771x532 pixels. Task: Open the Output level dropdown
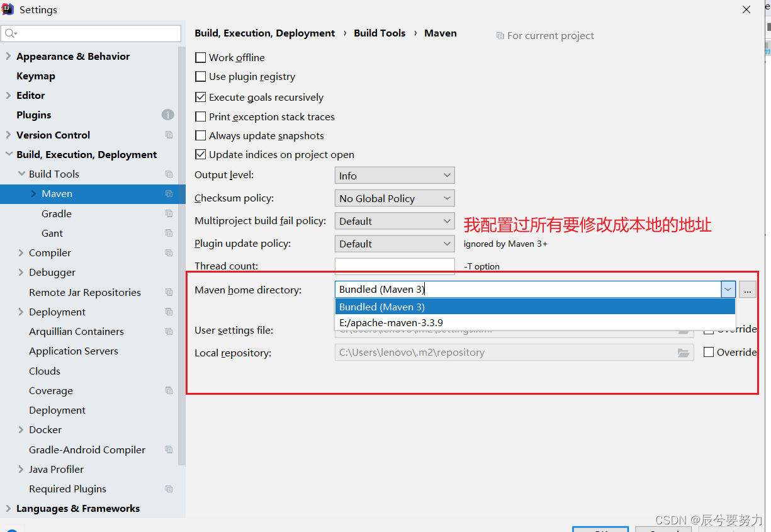(395, 176)
